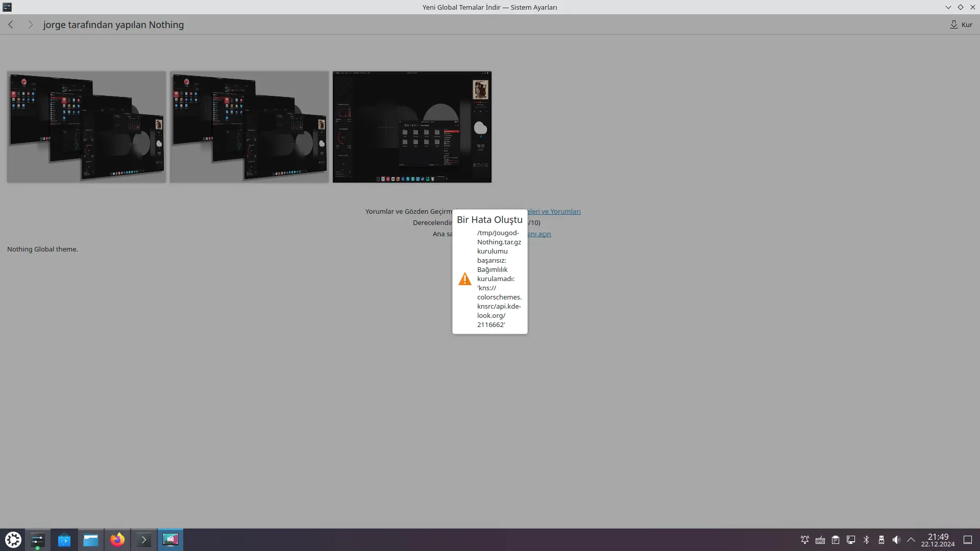Open notifications bell in system tray
980x551 pixels.
[805, 540]
